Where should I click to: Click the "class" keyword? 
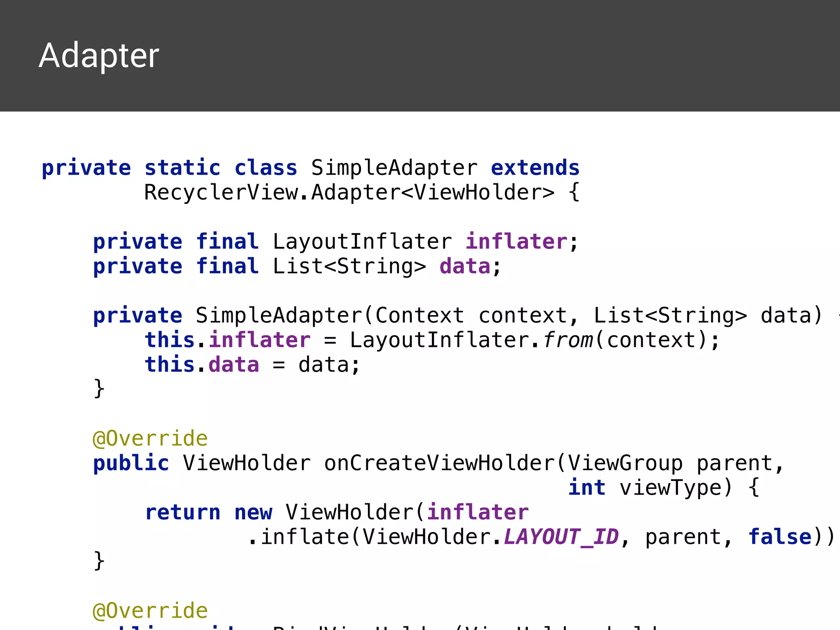click(266, 168)
